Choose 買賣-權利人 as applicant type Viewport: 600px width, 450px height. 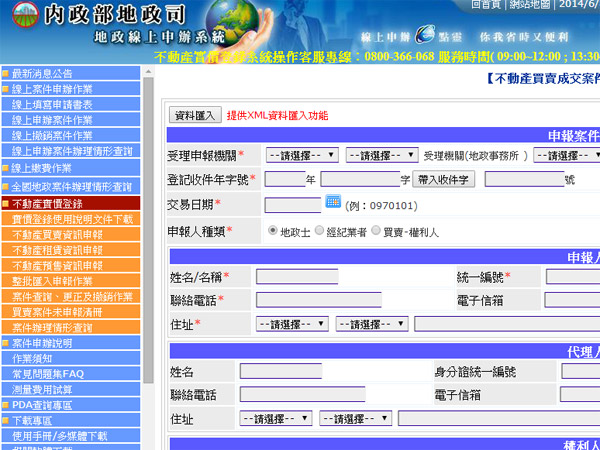coord(376,231)
